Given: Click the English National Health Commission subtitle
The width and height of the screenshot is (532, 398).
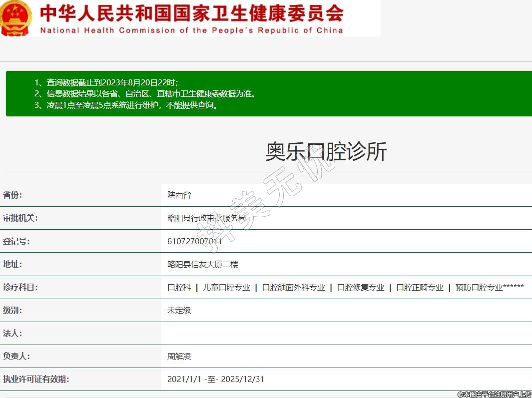Looking at the screenshot, I should 191,30.
